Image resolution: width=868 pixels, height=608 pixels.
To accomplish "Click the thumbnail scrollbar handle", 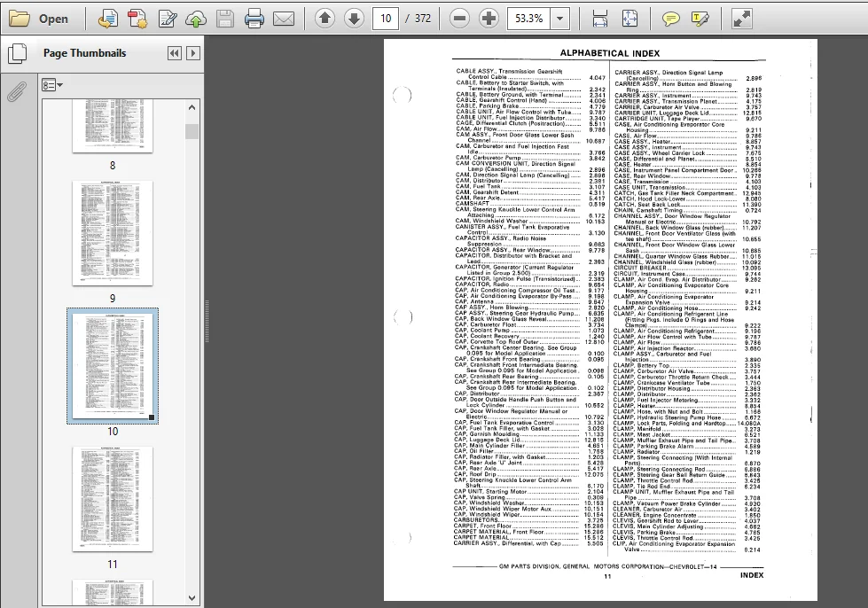I will pos(192,132).
